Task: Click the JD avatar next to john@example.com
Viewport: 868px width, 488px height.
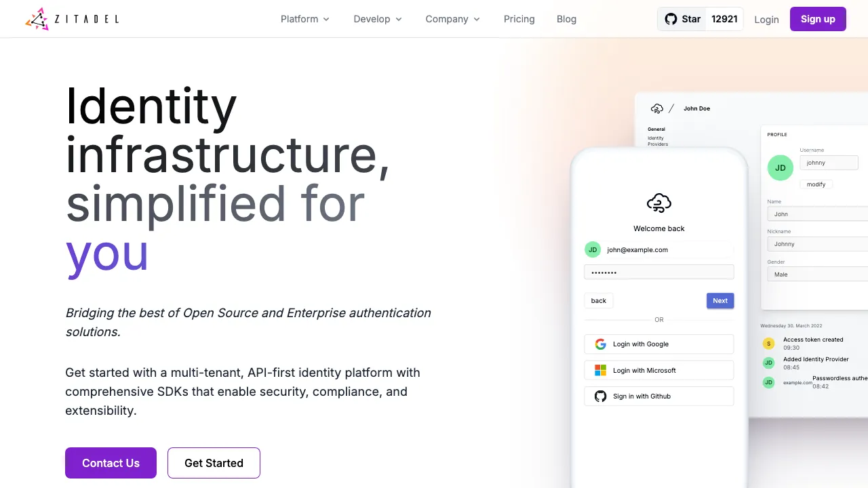Action: [x=593, y=249]
